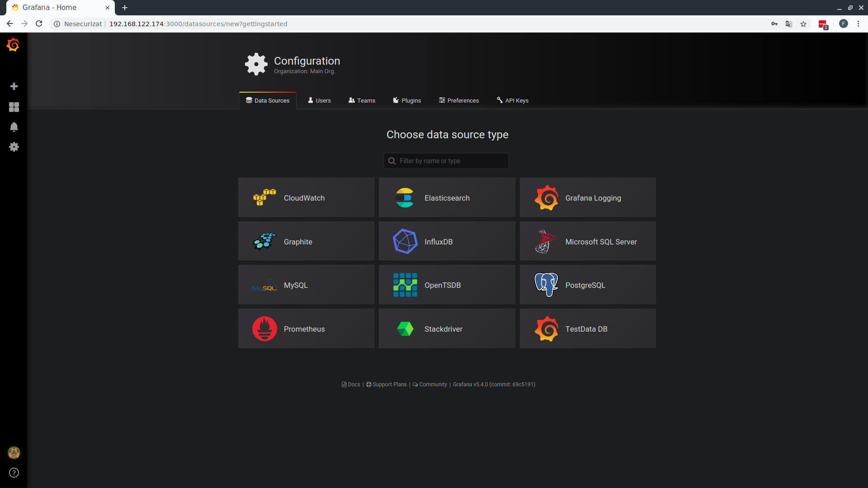Click the CloudWatch cubes icon
868x488 pixels.
264,197
